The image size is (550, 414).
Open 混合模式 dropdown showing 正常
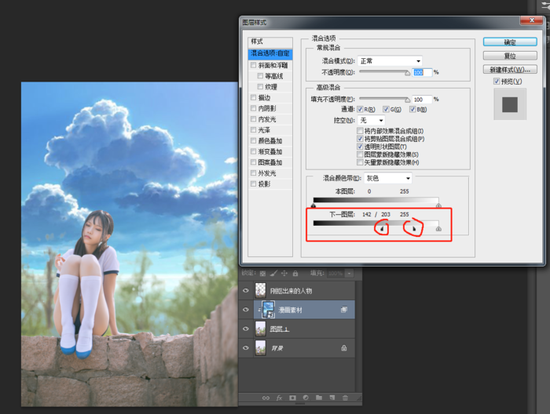(x=390, y=61)
